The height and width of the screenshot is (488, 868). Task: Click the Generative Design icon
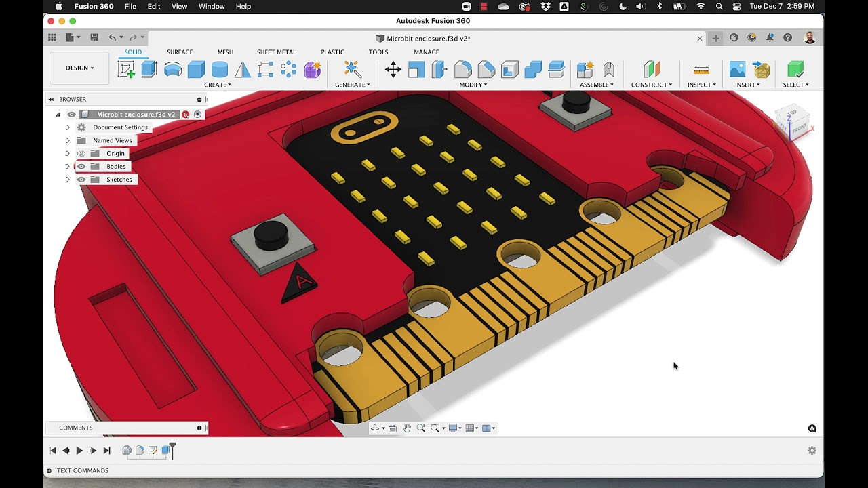point(352,69)
